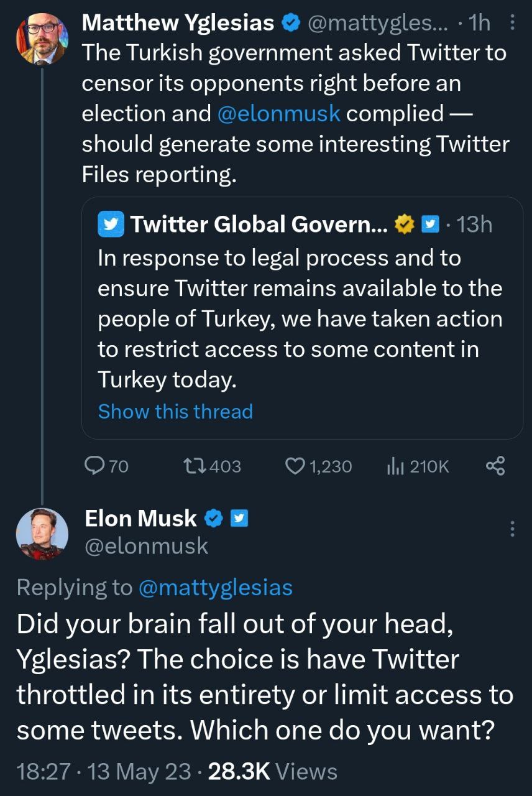The width and height of the screenshot is (532, 796).
Task: Open Matthew Yglesias's profile picture
Action: coord(42,39)
